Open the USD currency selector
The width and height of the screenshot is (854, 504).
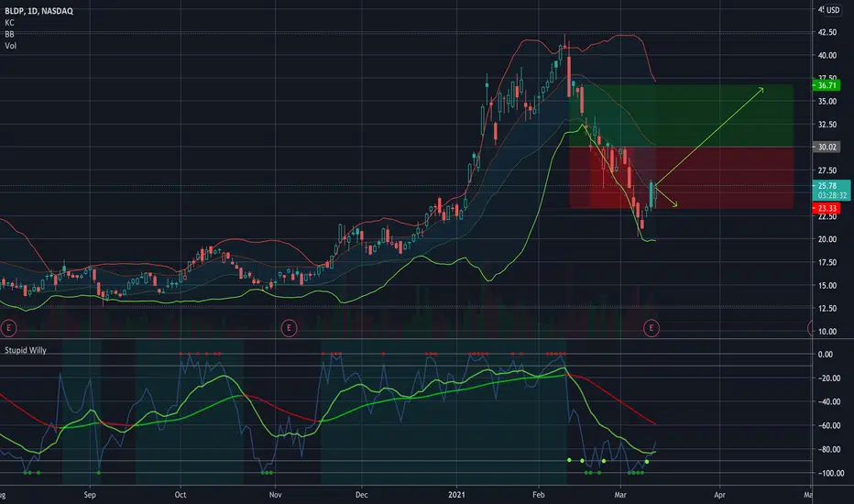832,10
